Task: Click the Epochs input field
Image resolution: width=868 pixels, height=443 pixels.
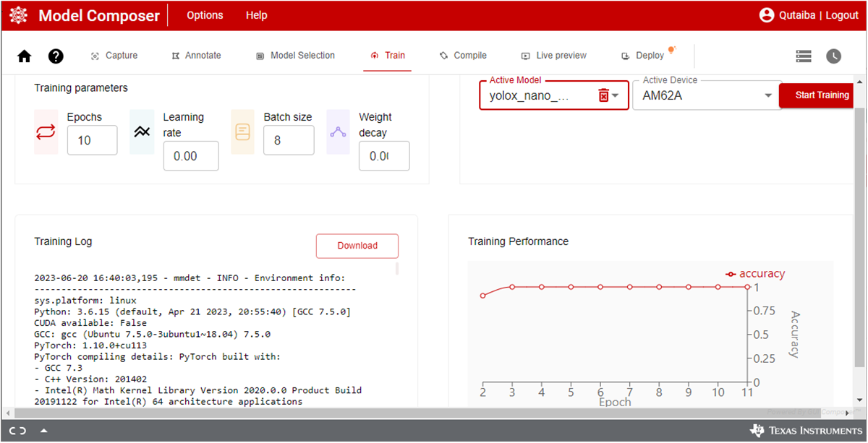Action: tap(92, 141)
